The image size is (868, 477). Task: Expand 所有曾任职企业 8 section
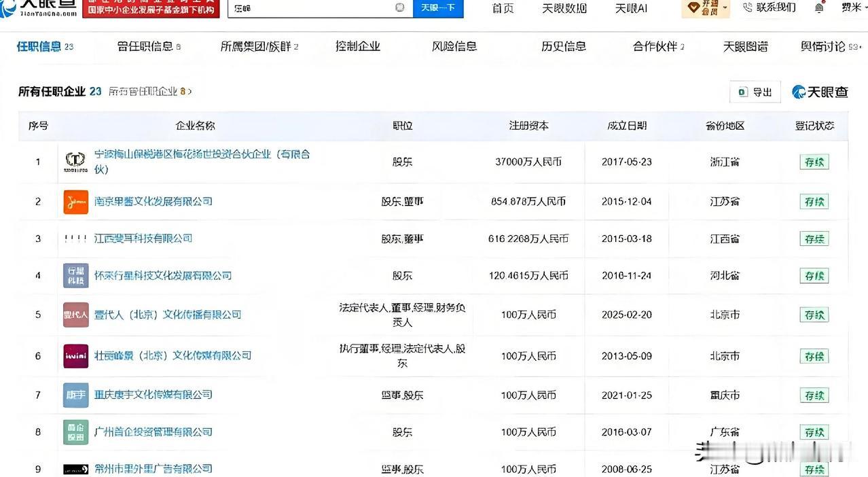tap(150, 91)
